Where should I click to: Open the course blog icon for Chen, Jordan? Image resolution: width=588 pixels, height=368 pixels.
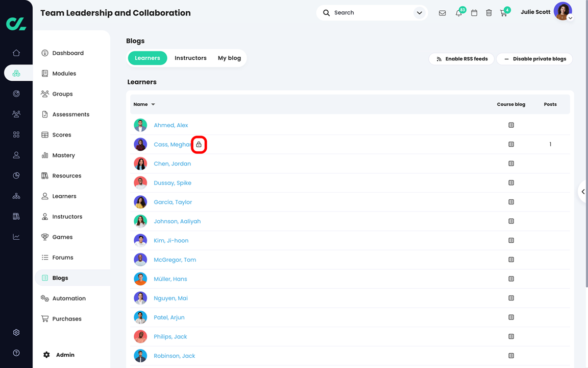(x=511, y=164)
